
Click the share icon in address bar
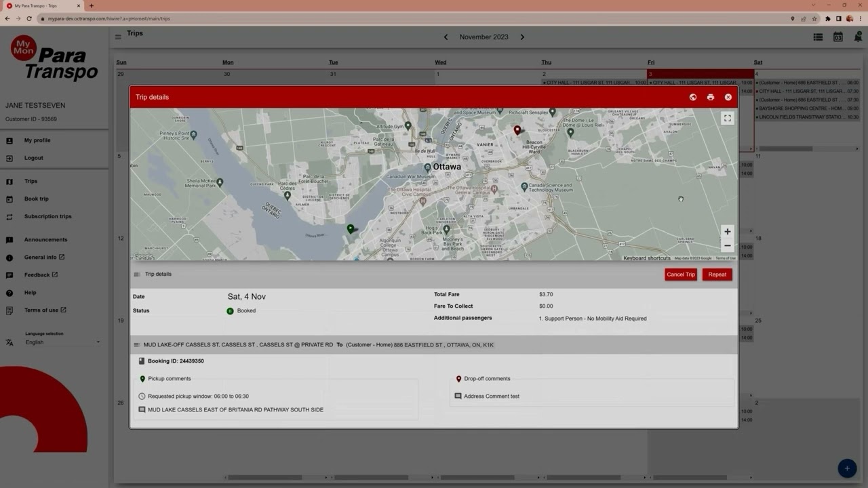[x=803, y=18]
